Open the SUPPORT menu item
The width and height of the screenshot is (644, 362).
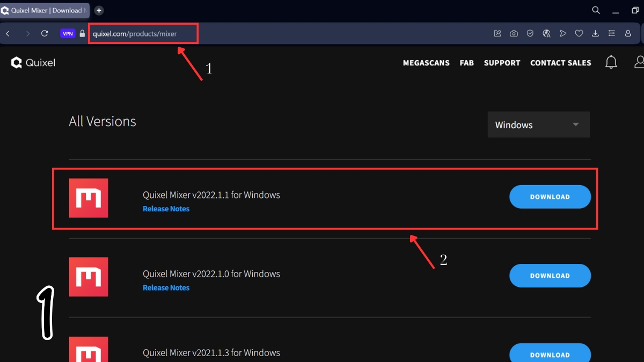[x=502, y=63]
